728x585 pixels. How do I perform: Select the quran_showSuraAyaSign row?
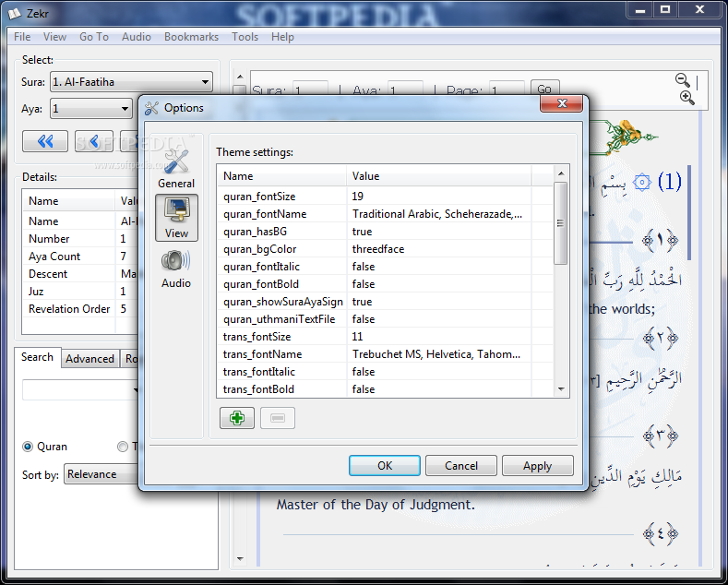click(386, 302)
